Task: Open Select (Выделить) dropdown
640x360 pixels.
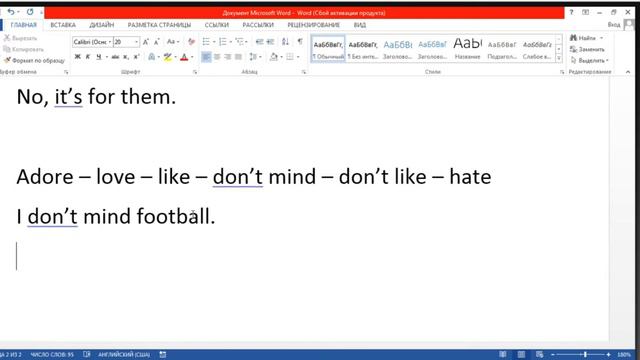Action: 589,60
